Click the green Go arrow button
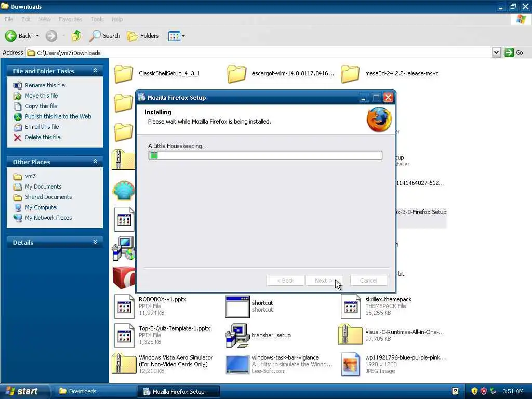The width and height of the screenshot is (532, 399). [509, 52]
